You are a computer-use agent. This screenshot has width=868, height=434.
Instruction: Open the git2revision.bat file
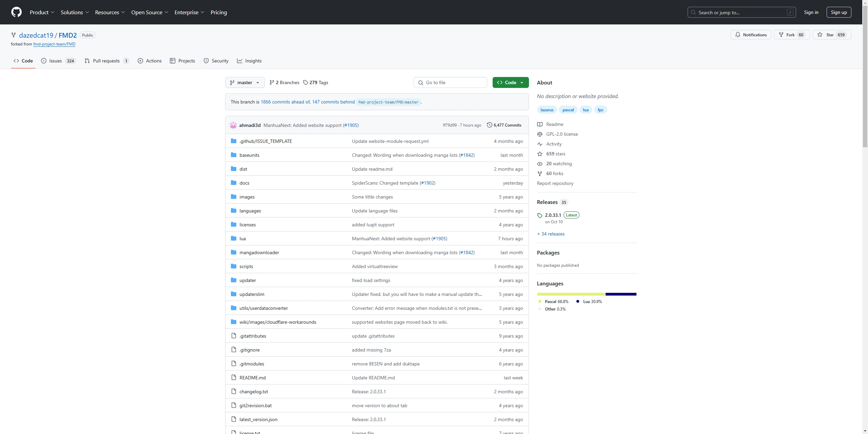click(255, 405)
